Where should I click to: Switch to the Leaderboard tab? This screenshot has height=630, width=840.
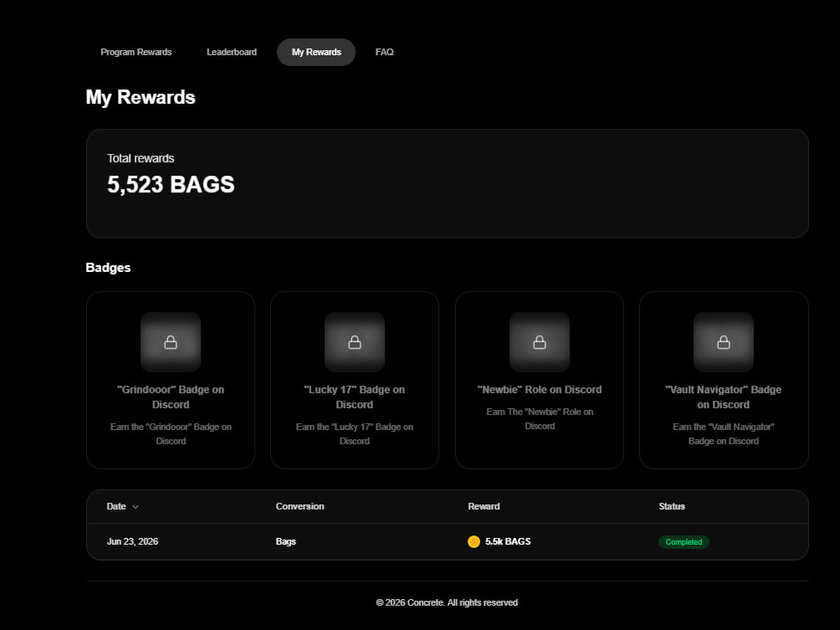[232, 52]
